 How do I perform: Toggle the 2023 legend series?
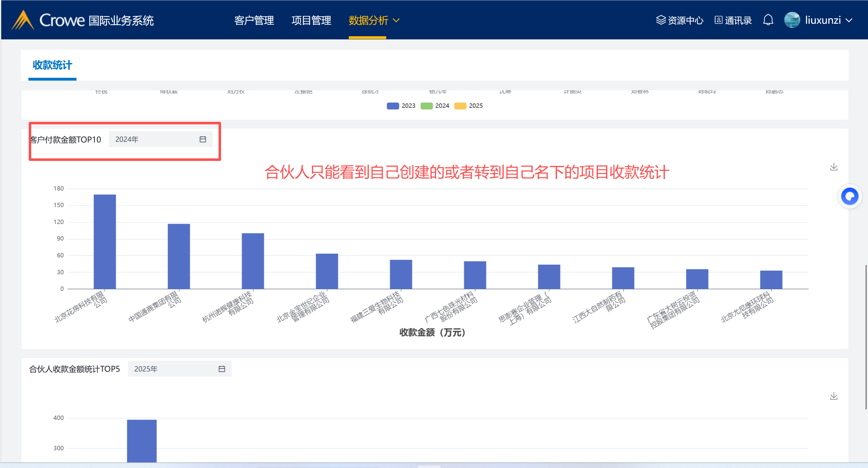[x=393, y=106]
